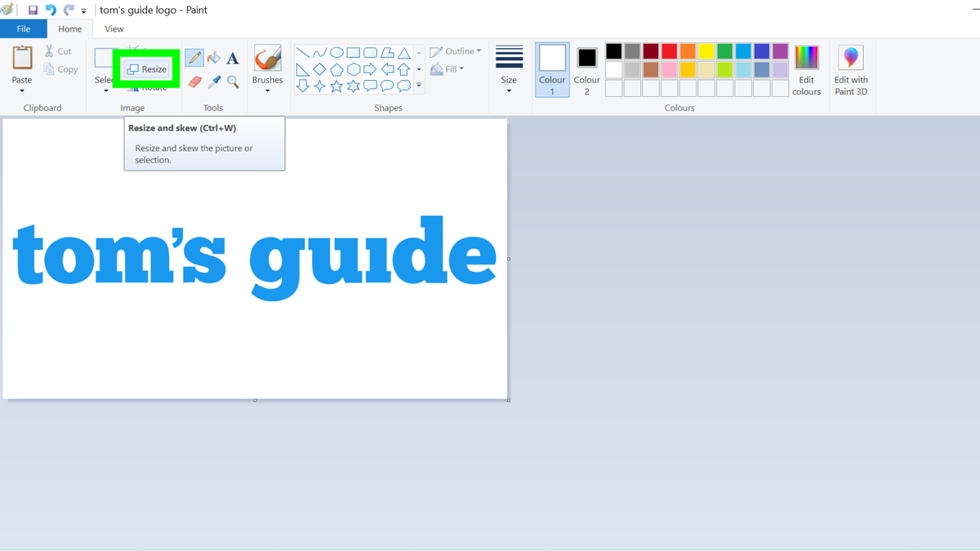Select the Pencil tool
The image size is (980, 551).
coord(194,57)
